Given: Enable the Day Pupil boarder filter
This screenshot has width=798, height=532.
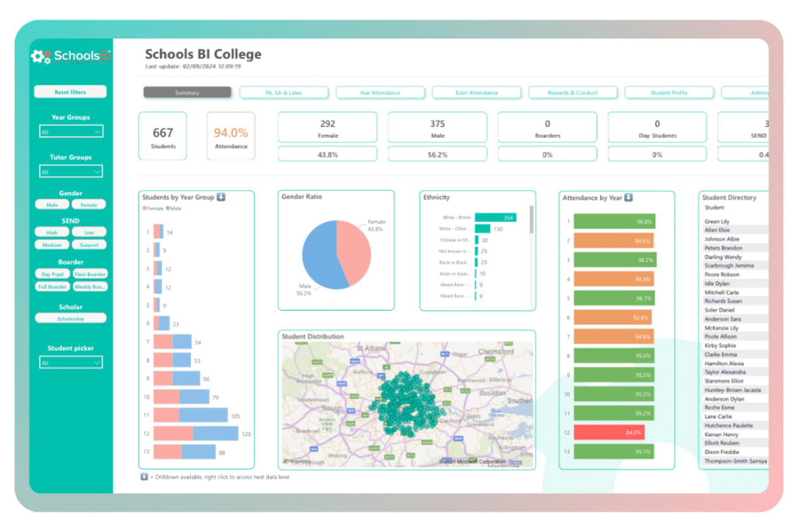Looking at the screenshot, I should [52, 274].
